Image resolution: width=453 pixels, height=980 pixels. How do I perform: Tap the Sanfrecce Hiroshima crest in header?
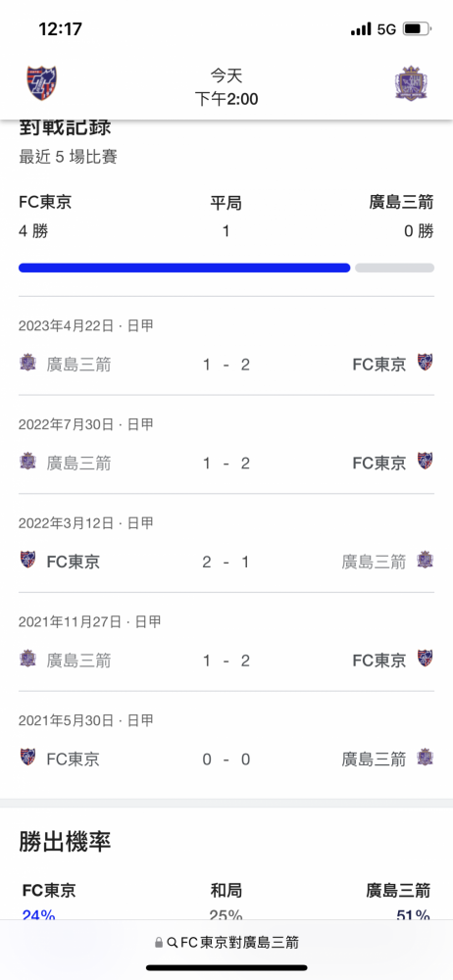[411, 82]
